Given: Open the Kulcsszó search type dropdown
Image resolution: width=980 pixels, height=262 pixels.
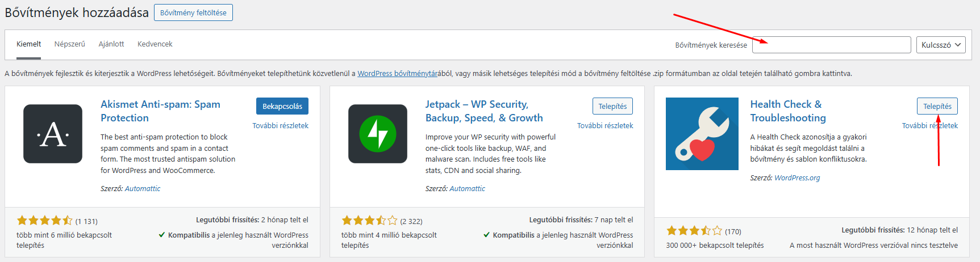Looking at the screenshot, I should click(x=941, y=45).
